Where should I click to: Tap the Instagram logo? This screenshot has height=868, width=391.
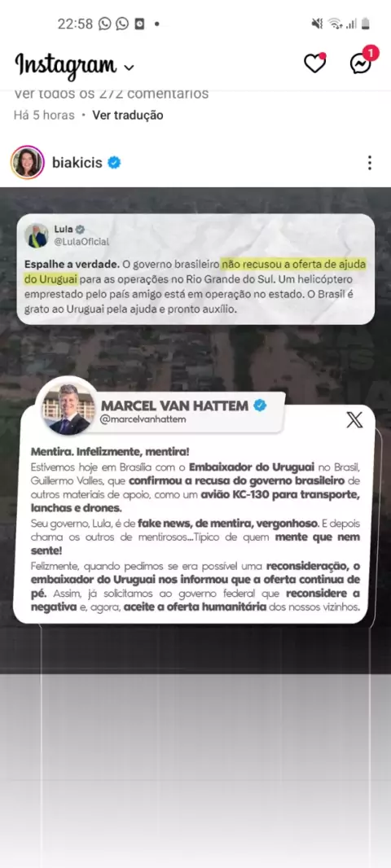pyautogui.click(x=66, y=64)
